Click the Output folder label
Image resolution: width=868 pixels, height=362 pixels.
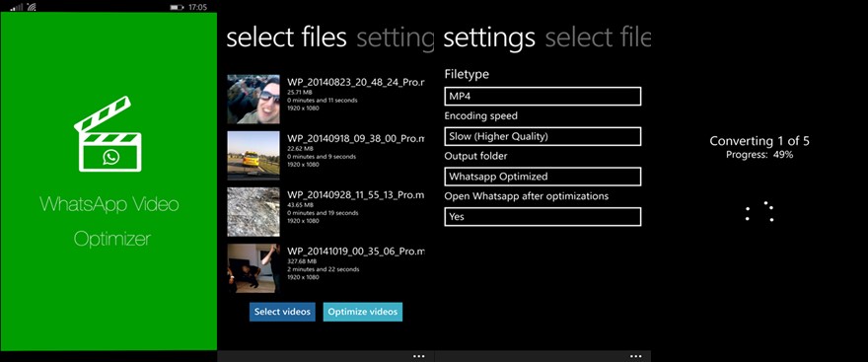[x=476, y=156]
